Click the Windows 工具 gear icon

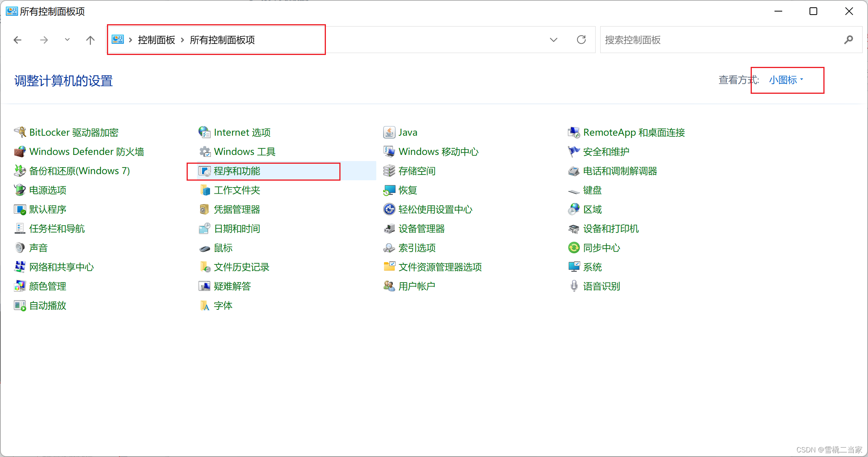(205, 151)
